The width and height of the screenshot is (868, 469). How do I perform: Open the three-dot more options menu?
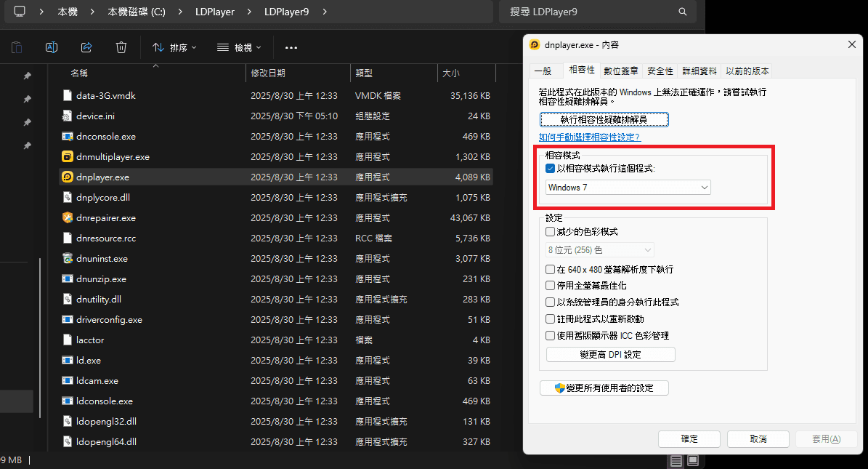291,47
